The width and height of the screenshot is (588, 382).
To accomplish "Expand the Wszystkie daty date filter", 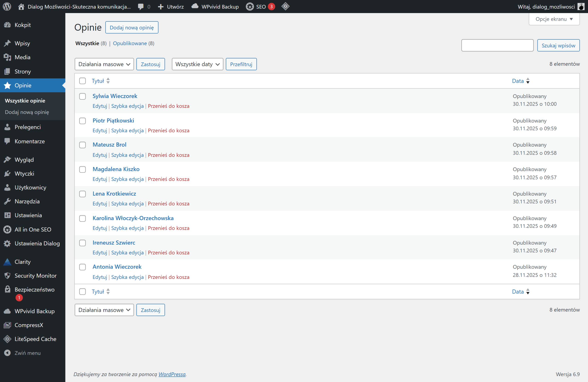I will 197,64.
